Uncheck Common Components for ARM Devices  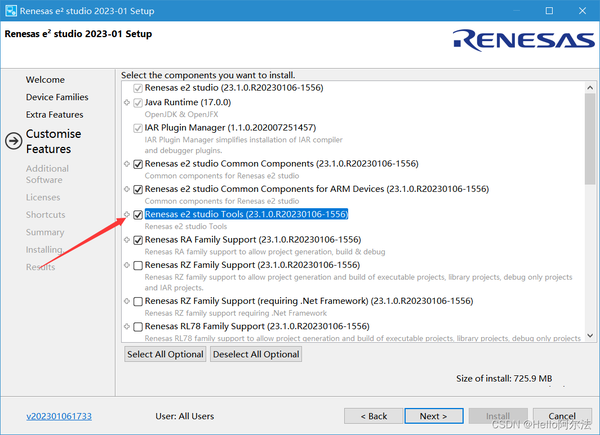click(138, 189)
